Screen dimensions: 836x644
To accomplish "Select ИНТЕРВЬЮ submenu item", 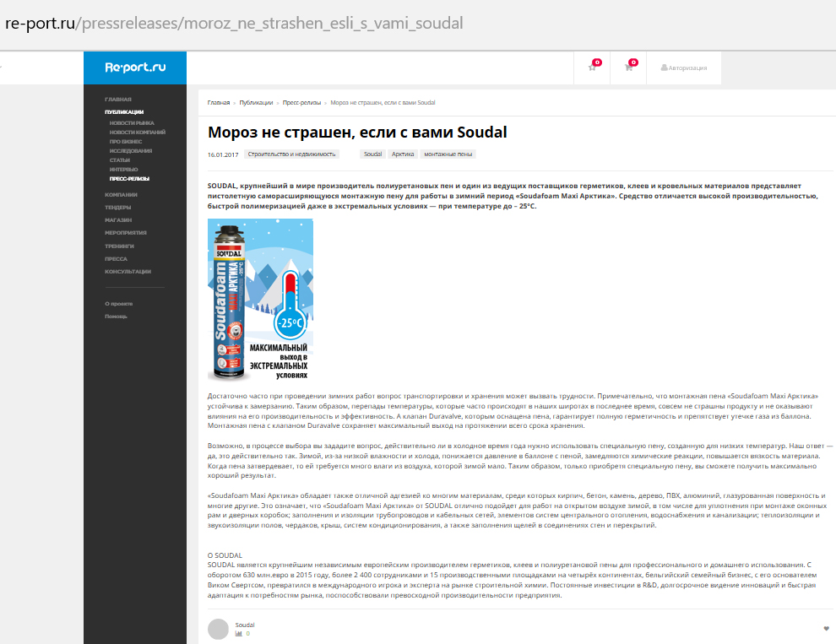I will pos(123,170).
